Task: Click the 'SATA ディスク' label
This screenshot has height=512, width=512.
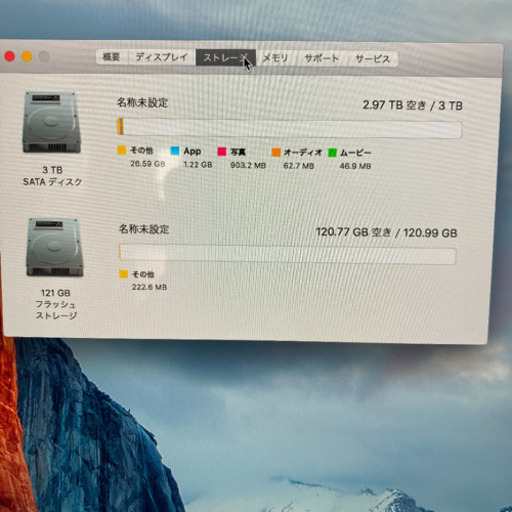Action: [52, 182]
